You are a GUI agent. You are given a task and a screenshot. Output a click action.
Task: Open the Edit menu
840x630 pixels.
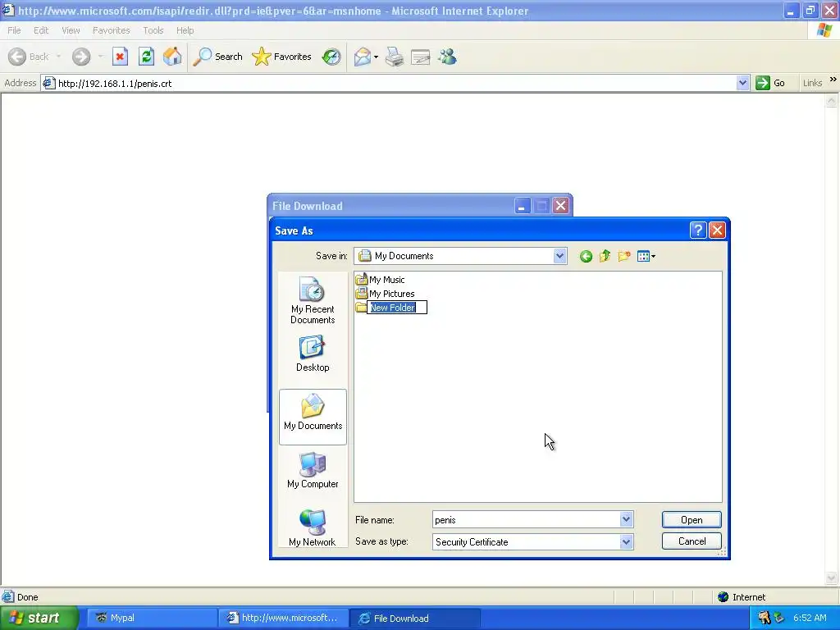(x=41, y=30)
